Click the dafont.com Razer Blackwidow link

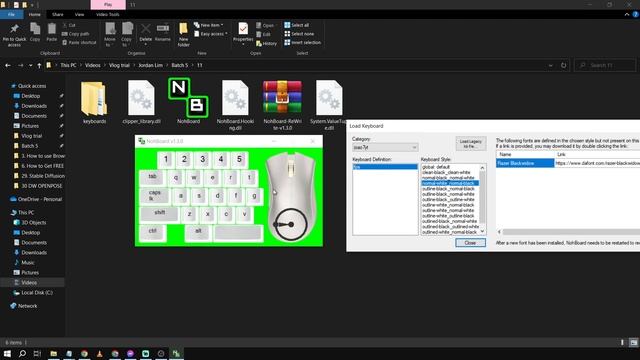pyautogui.click(x=597, y=163)
